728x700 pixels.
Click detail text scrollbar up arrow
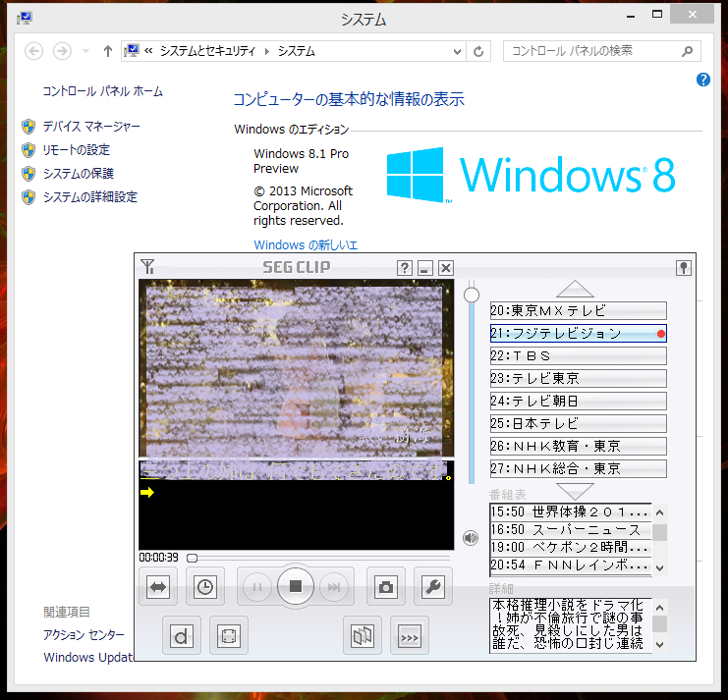tap(659, 608)
